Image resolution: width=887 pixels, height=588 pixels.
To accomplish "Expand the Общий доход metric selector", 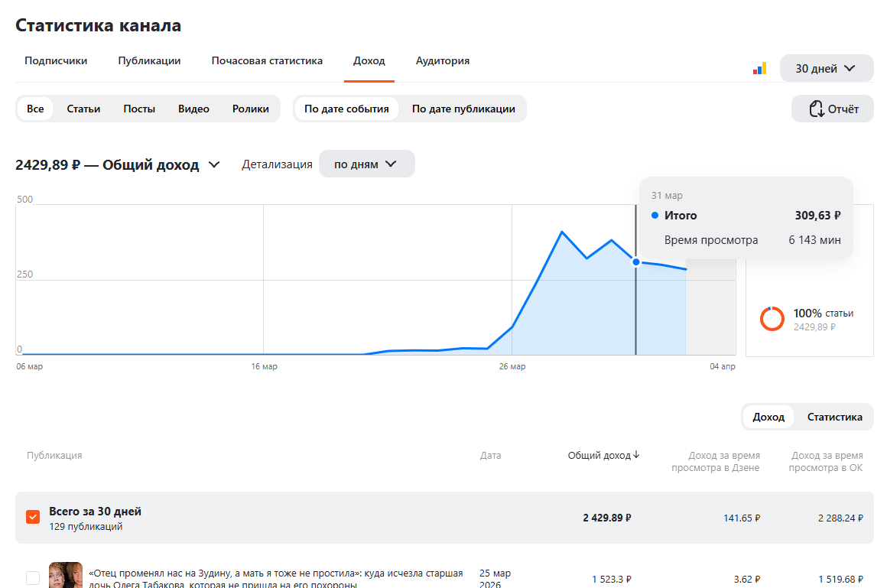I will 214,164.
